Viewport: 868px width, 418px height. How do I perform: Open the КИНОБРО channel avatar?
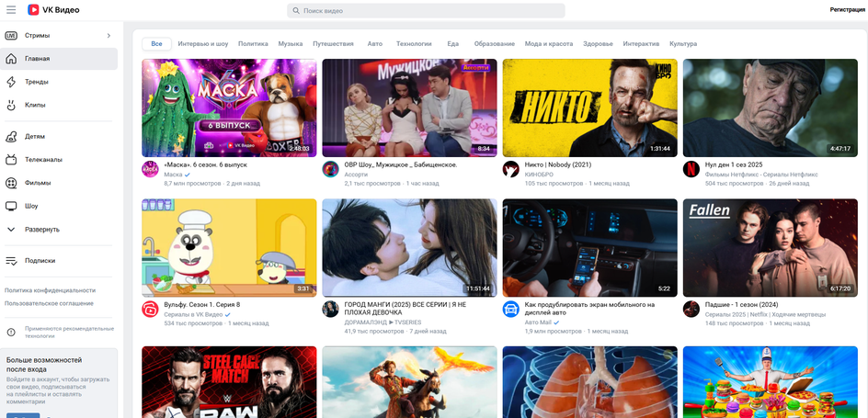click(511, 169)
